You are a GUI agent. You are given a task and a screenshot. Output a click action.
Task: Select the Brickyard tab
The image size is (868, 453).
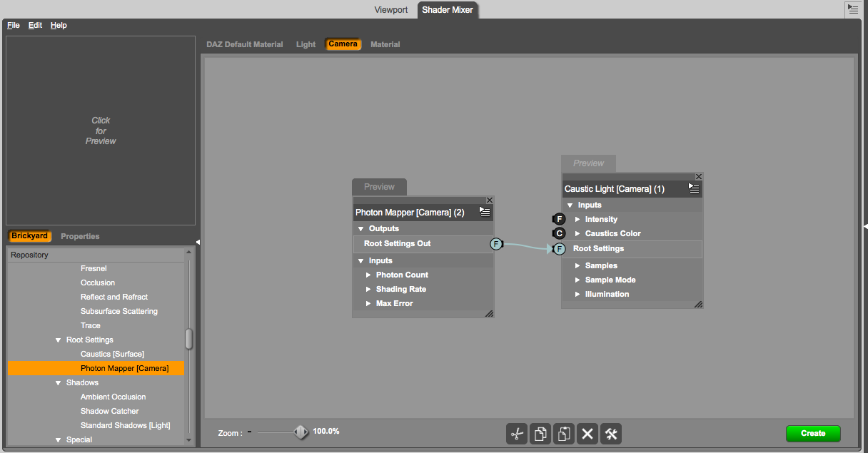pos(30,236)
